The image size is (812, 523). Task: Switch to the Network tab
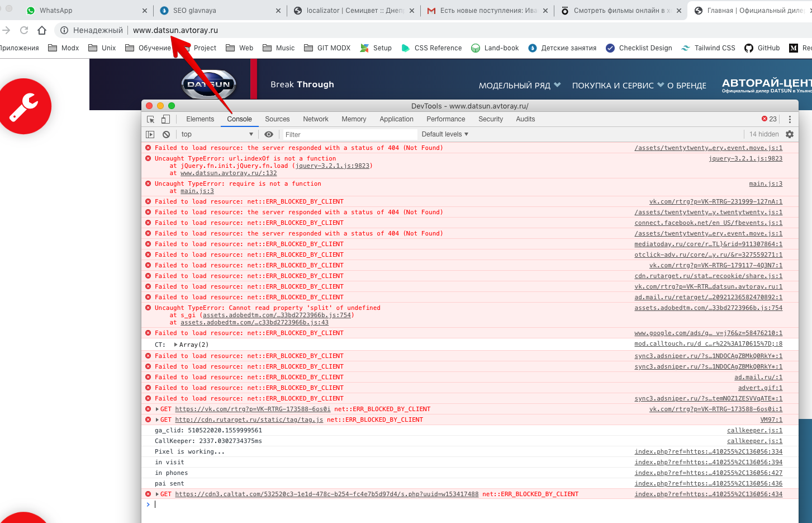pos(316,119)
